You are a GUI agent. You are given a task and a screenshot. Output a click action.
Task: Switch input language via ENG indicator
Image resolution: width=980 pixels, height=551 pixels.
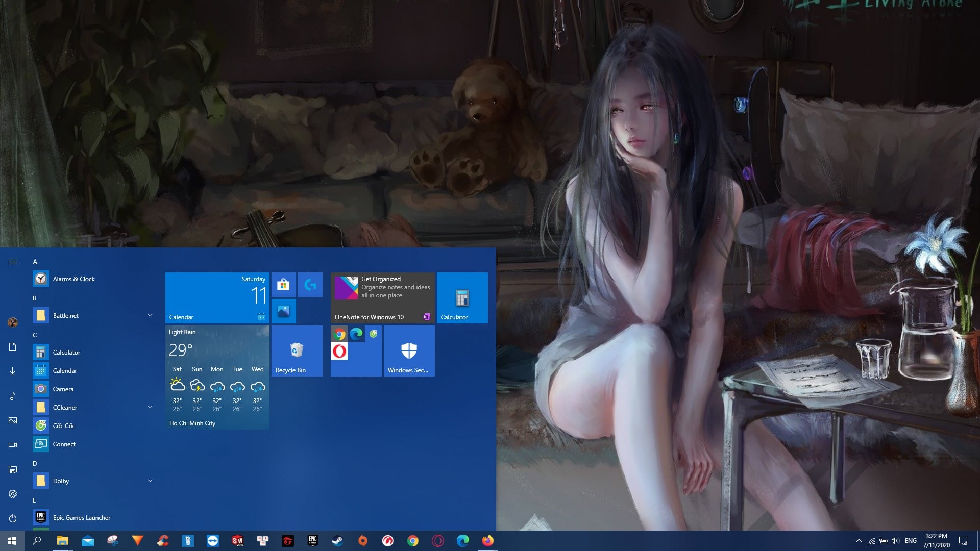click(911, 541)
